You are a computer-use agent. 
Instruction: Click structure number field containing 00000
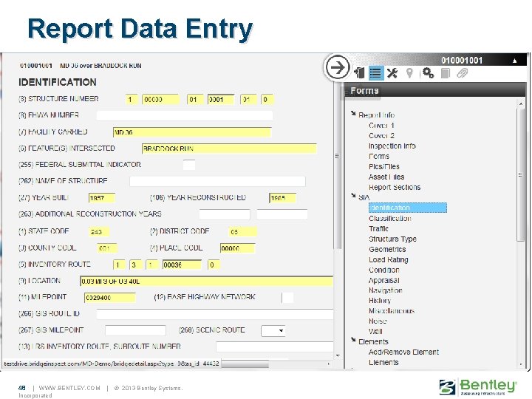pos(160,100)
